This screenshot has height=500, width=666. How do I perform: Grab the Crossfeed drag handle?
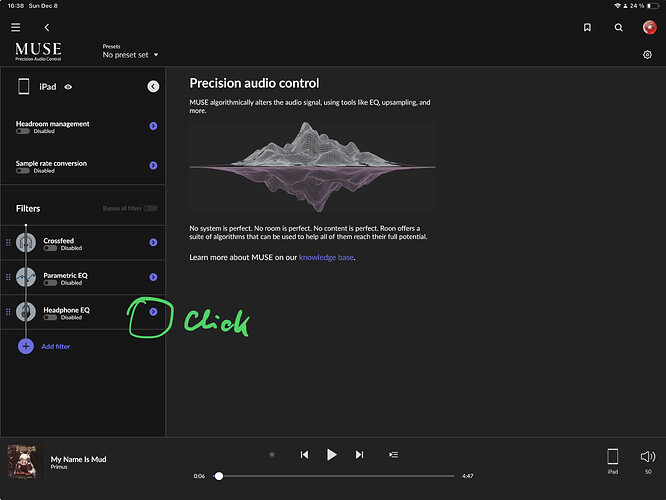point(8,242)
